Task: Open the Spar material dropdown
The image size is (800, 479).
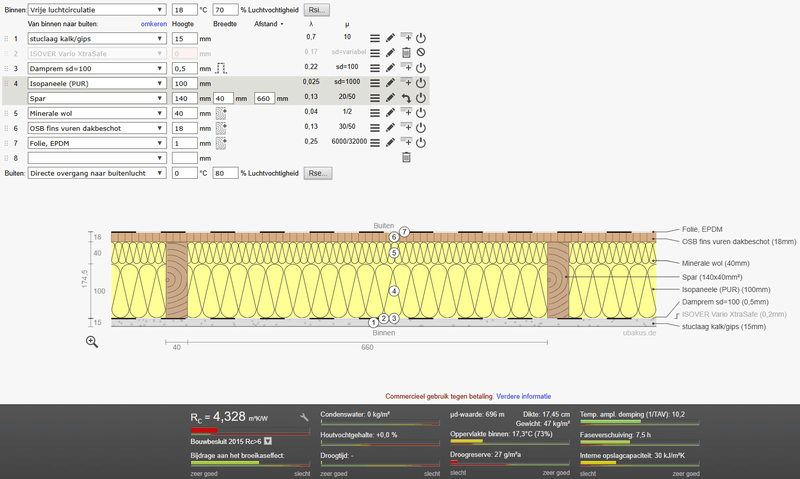Action: 97,98
